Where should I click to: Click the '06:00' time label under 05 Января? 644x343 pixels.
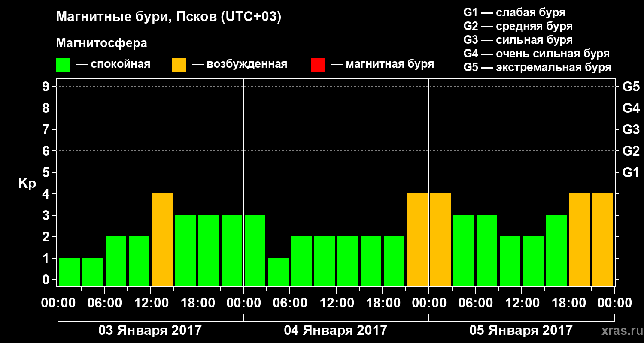point(475,303)
